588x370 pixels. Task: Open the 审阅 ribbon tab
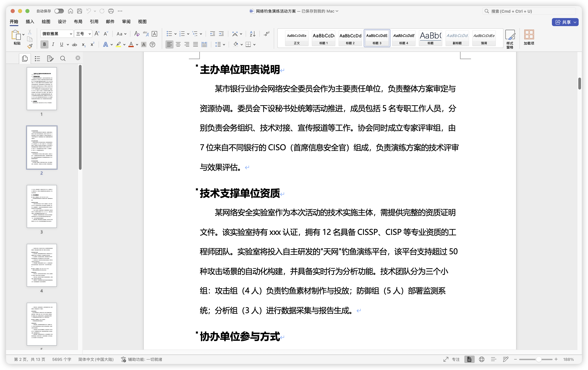(x=126, y=22)
